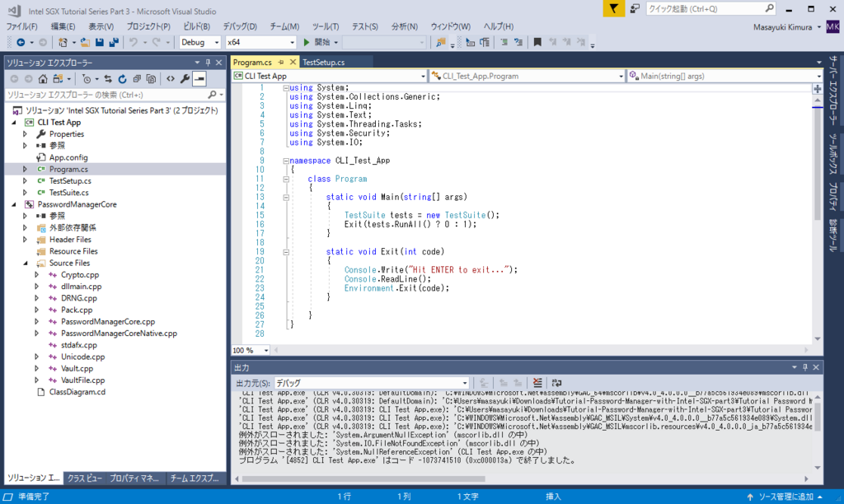844x504 pixels.
Task: Toggle the pin on the Program.cs tab
Action: [281, 63]
